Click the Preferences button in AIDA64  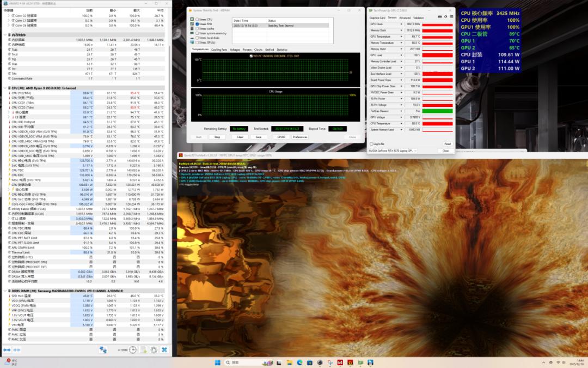(300, 137)
